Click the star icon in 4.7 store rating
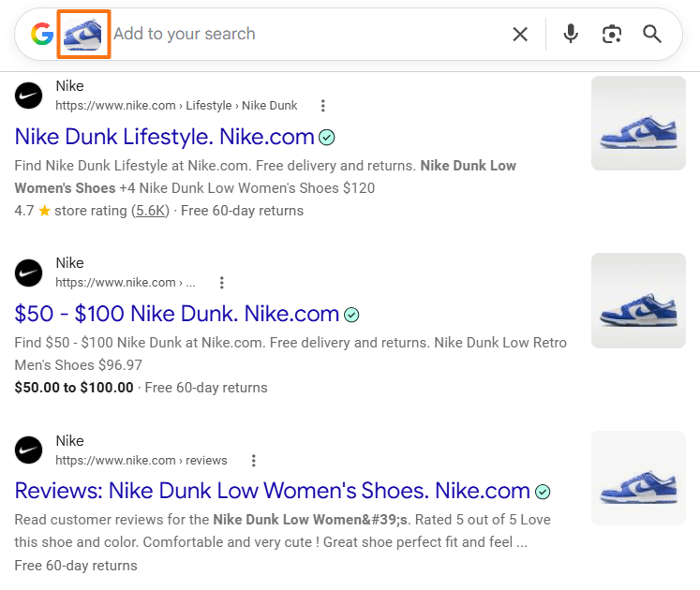 pyautogui.click(x=44, y=210)
